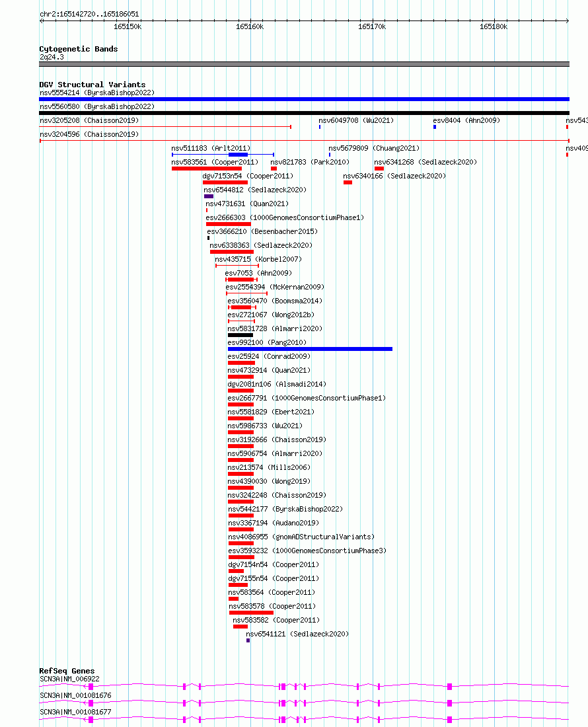Screen dimensions: 588x727
Task: Select nsv3204596 (Chaisson2019) variant label
Action: [89, 134]
